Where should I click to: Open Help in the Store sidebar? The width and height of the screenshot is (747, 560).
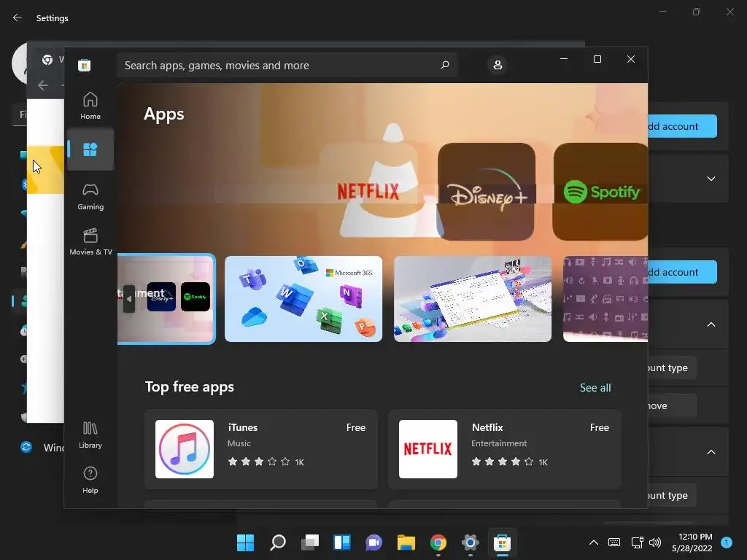[90, 480]
